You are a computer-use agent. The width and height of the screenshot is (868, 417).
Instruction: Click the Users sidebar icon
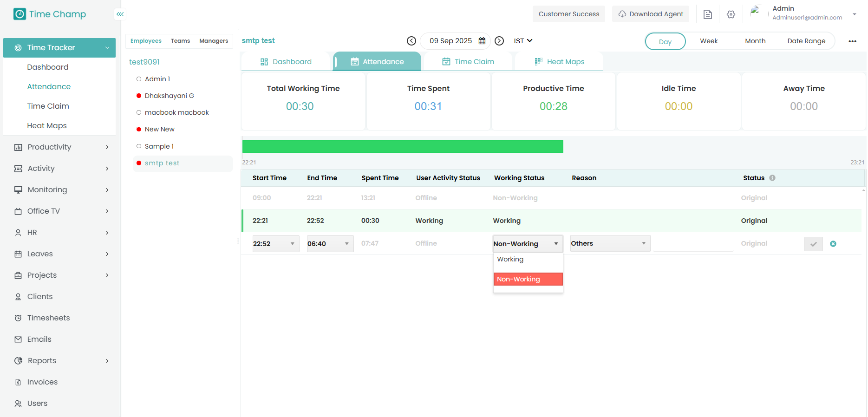point(18,404)
